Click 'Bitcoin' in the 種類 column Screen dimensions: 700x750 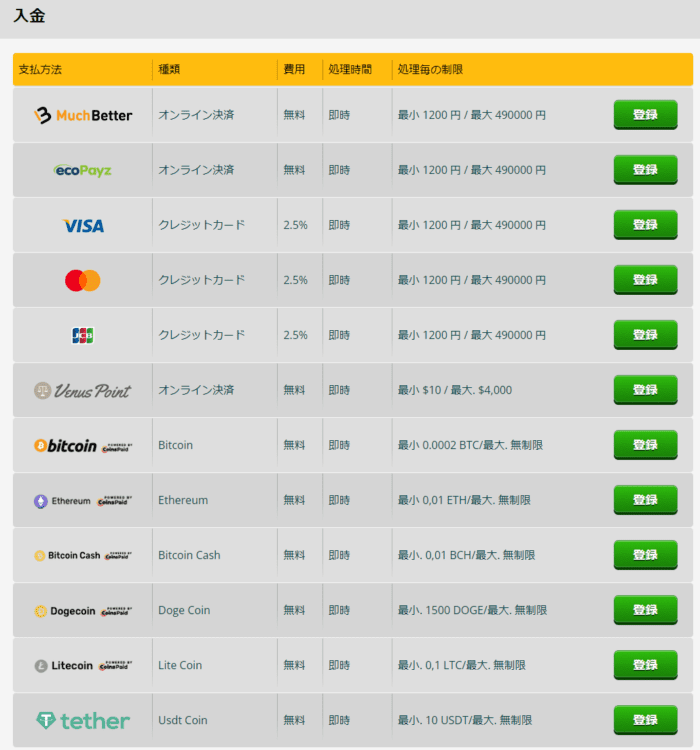(176, 445)
